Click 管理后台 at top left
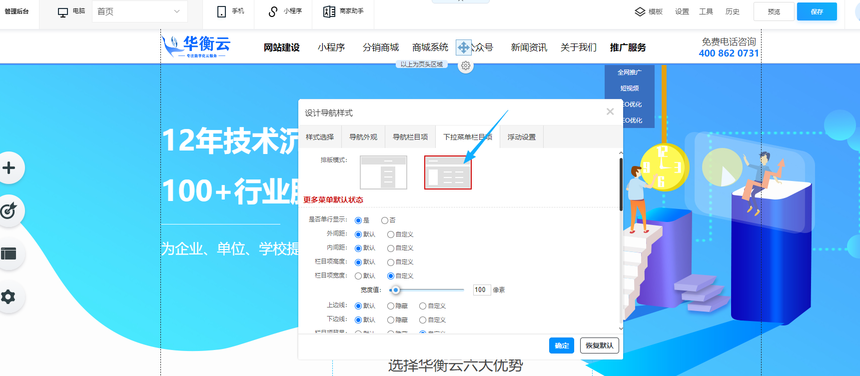 pos(16,12)
